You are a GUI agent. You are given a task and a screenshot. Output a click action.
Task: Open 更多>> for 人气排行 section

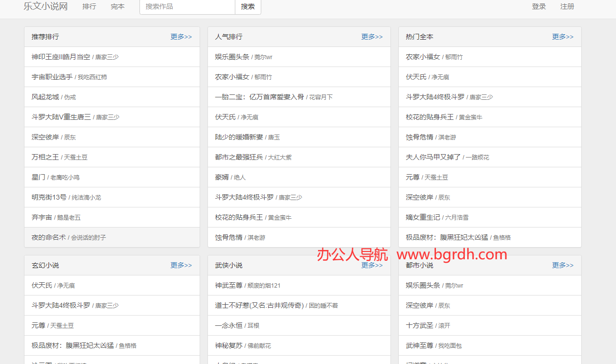pyautogui.click(x=372, y=36)
